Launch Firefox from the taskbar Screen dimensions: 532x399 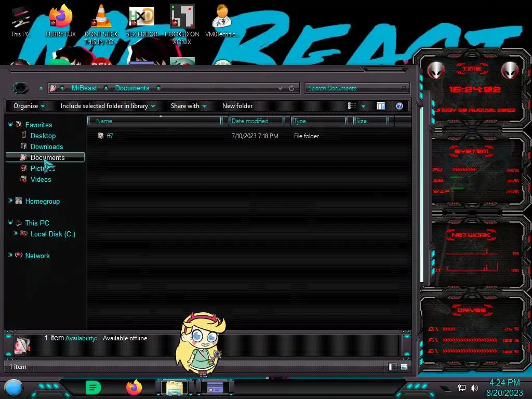point(134,388)
